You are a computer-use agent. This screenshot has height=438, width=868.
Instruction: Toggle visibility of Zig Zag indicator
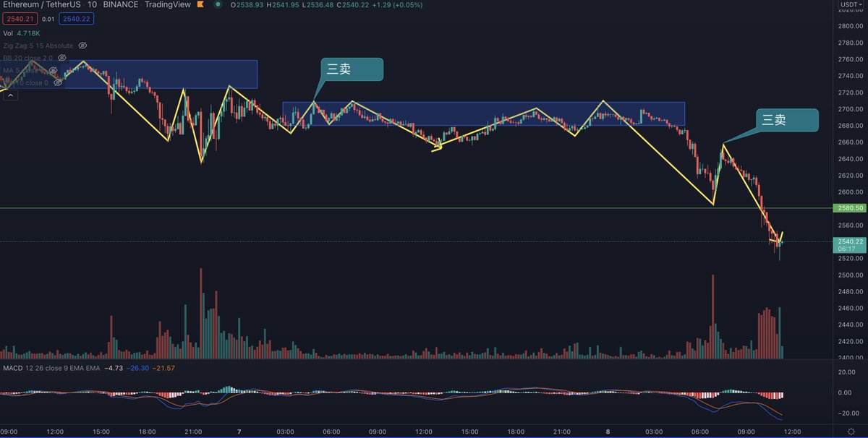[x=82, y=46]
